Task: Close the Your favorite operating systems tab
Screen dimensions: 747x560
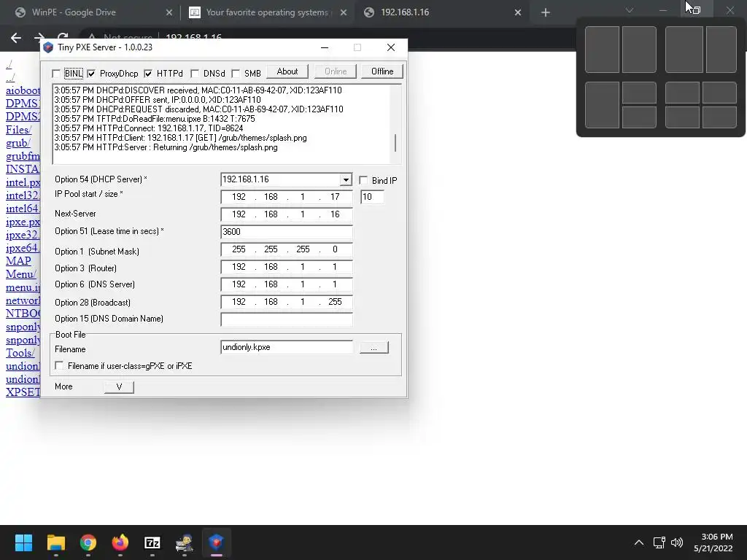Action: pos(344,12)
